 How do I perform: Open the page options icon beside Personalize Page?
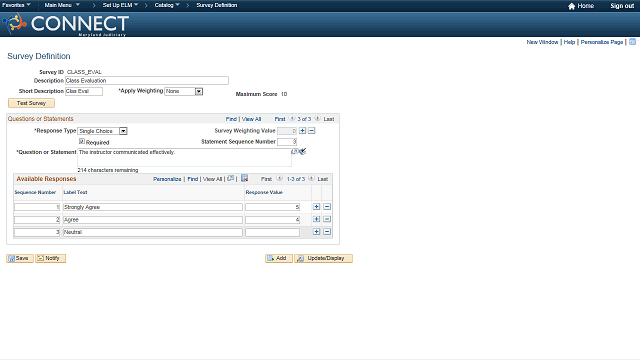632,42
